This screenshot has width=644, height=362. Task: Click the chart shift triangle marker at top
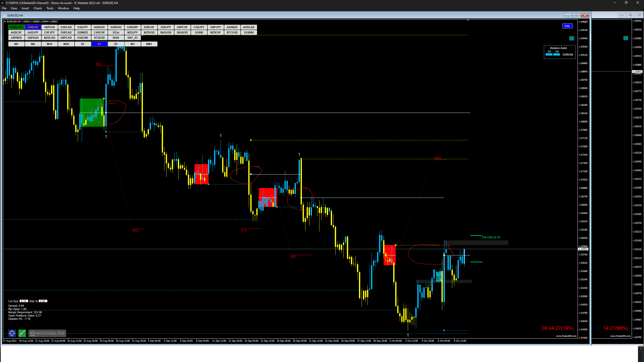(x=468, y=20)
